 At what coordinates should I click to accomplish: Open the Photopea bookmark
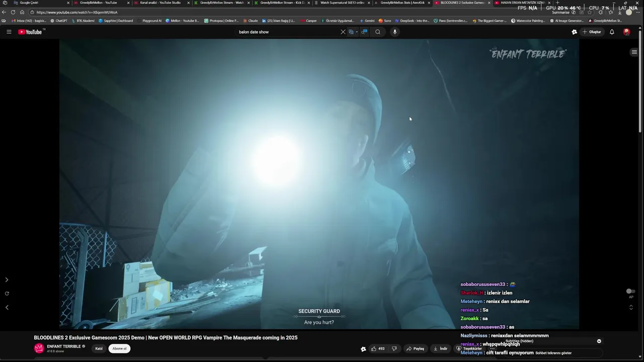tap(221, 21)
